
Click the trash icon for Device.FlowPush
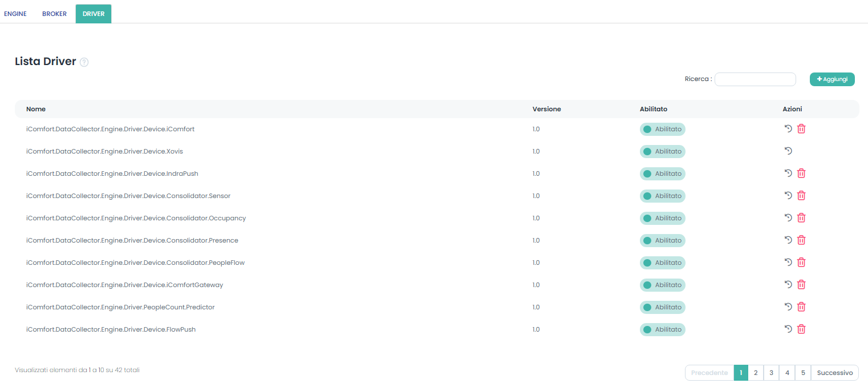(801, 329)
